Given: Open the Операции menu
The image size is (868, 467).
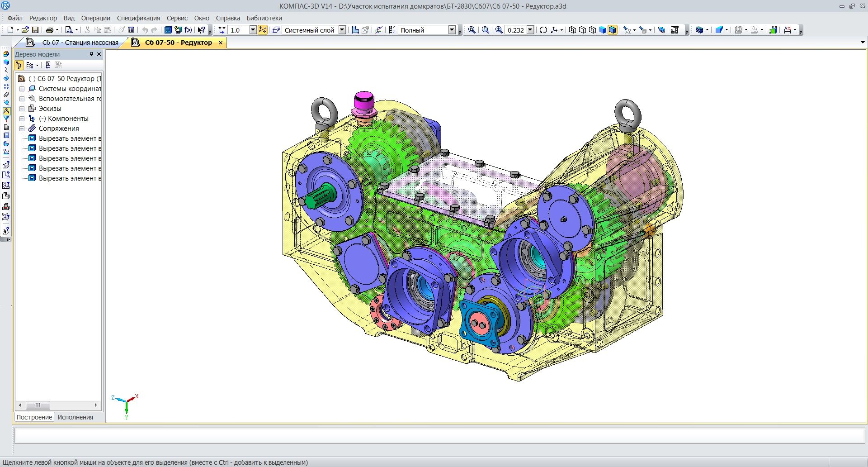Looking at the screenshot, I should (x=95, y=18).
